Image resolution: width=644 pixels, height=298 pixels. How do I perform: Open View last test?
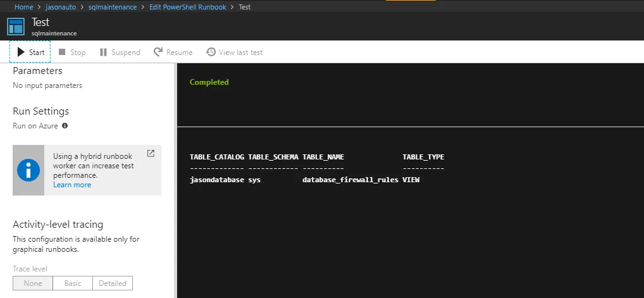pyautogui.click(x=234, y=53)
